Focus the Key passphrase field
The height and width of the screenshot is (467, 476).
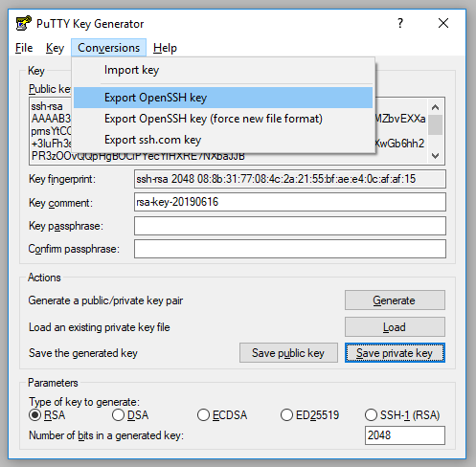click(290, 226)
